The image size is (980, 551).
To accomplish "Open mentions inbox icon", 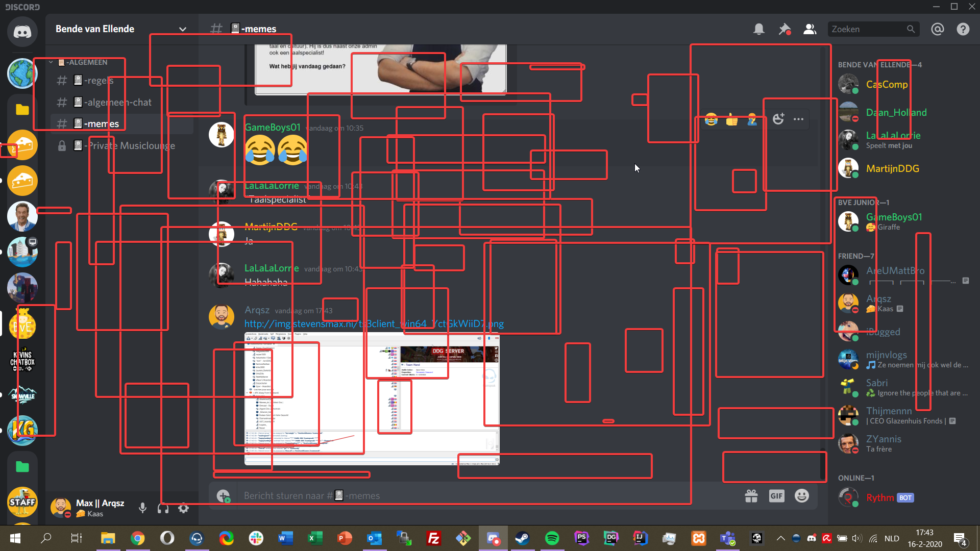I will [x=937, y=29].
